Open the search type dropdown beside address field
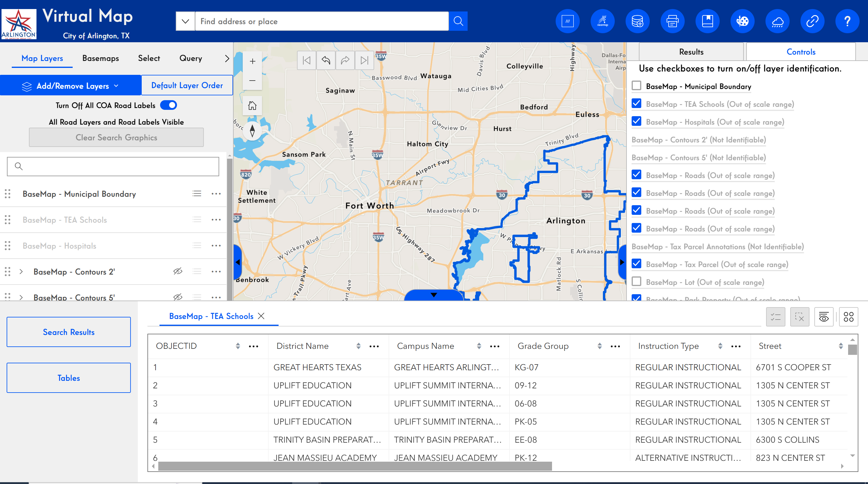This screenshot has height=484, width=868. point(185,21)
